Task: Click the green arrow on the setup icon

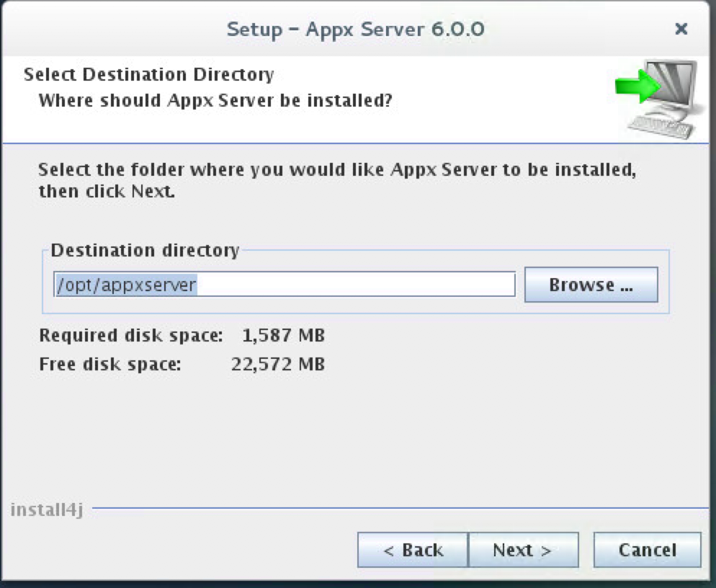Action: (x=634, y=85)
